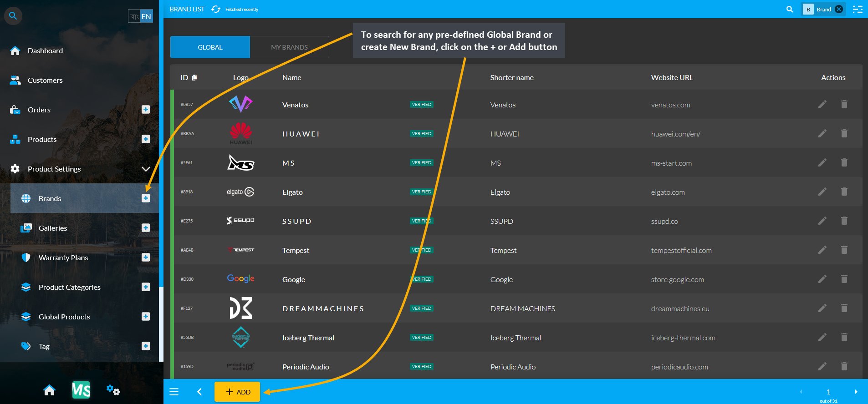The width and height of the screenshot is (868, 404).
Task: Click plus icon beside Brands
Action: [x=146, y=198]
